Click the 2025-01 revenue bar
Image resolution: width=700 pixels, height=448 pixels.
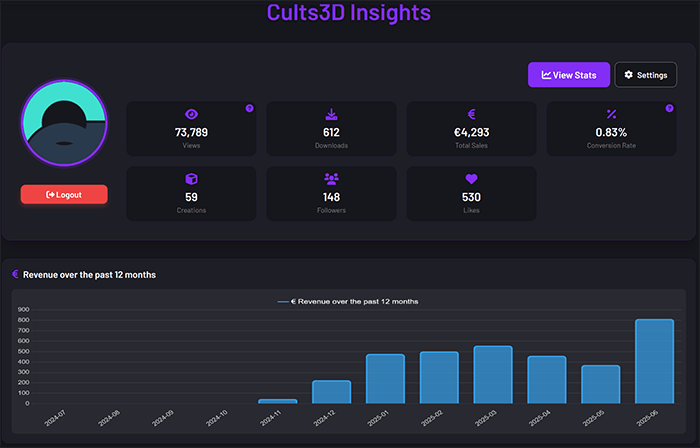tap(386, 379)
